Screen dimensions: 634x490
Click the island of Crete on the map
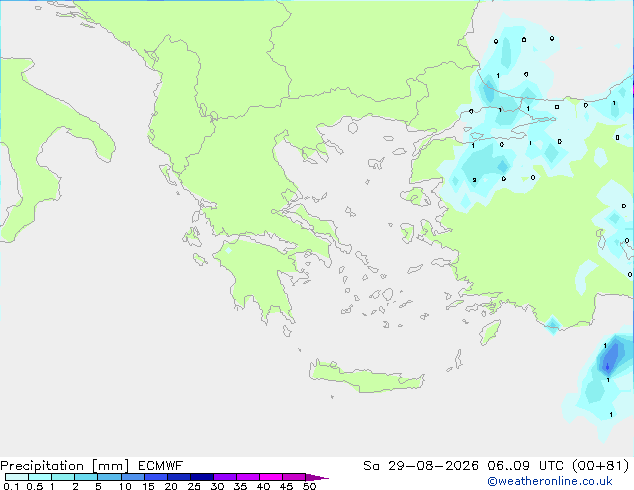tap(366, 378)
